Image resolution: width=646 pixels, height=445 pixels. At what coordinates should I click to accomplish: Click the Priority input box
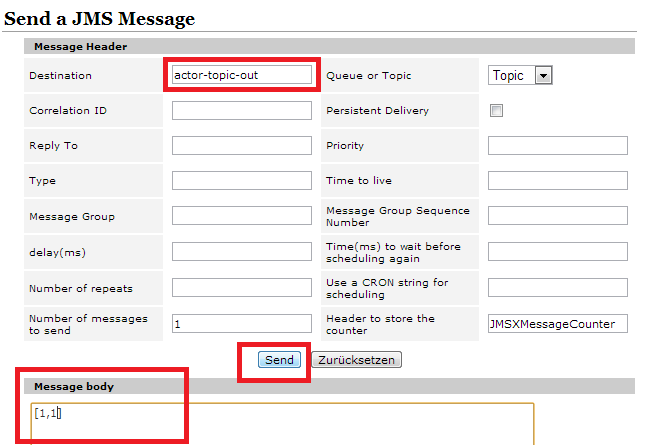point(557,146)
